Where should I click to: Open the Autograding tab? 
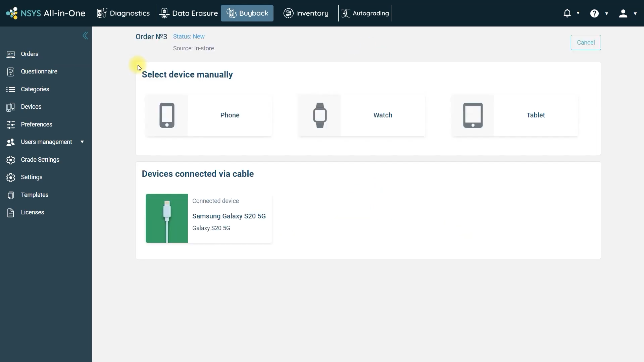coord(365,13)
